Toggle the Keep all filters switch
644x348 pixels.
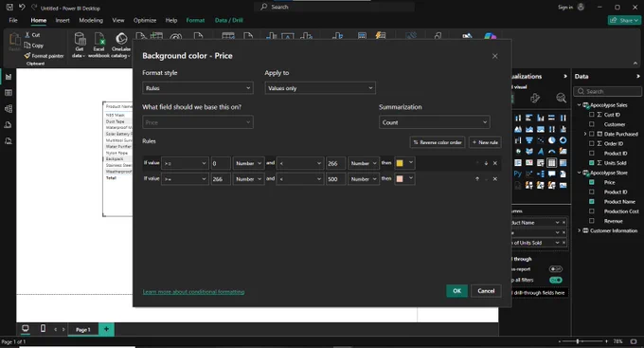coord(556,280)
